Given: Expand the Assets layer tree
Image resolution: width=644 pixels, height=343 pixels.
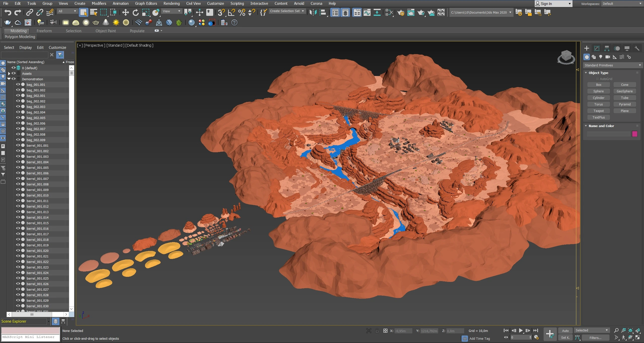Looking at the screenshot, I should 9,73.
